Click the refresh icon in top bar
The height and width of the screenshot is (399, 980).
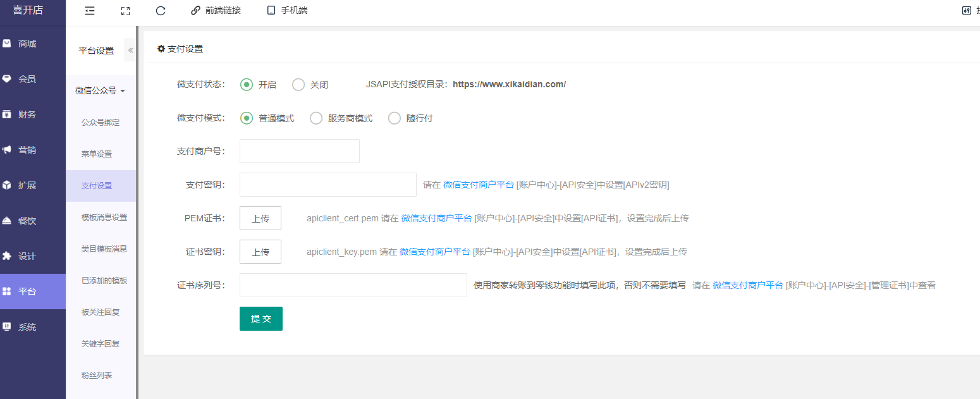[161, 11]
